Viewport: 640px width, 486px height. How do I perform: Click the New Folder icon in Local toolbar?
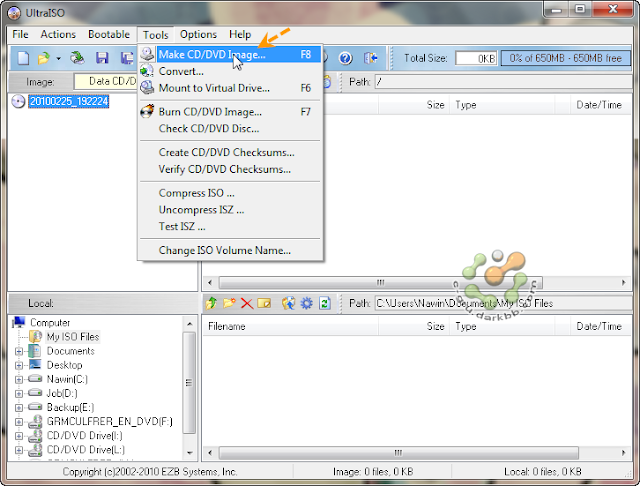229,303
